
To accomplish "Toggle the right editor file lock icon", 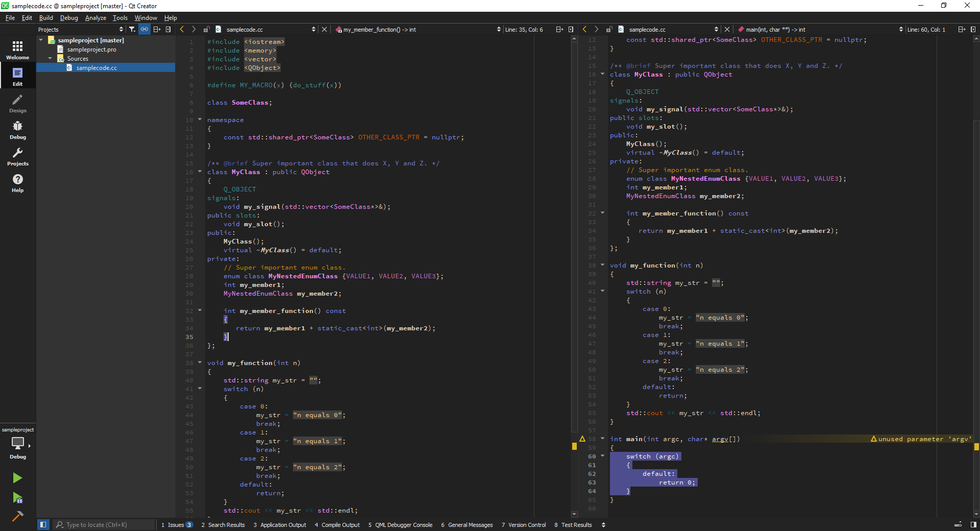I will pyautogui.click(x=609, y=30).
